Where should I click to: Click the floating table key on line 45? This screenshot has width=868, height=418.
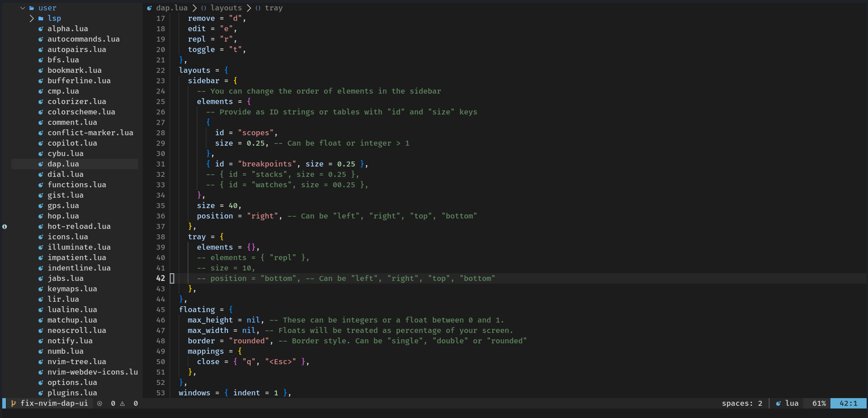tap(197, 310)
